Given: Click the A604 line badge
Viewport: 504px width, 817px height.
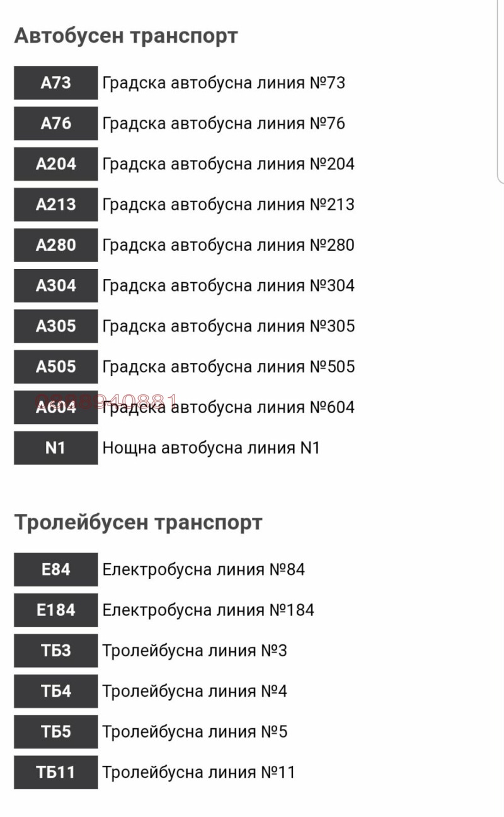Looking at the screenshot, I should [x=55, y=407].
